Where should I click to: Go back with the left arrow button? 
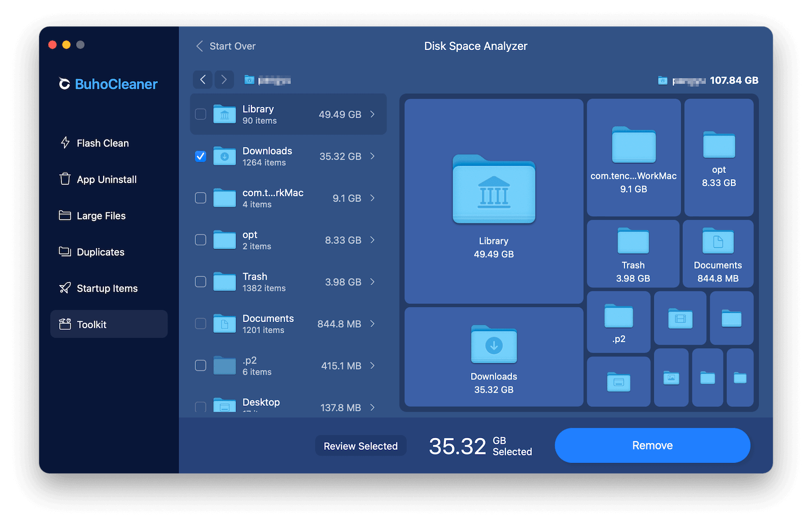[202, 80]
